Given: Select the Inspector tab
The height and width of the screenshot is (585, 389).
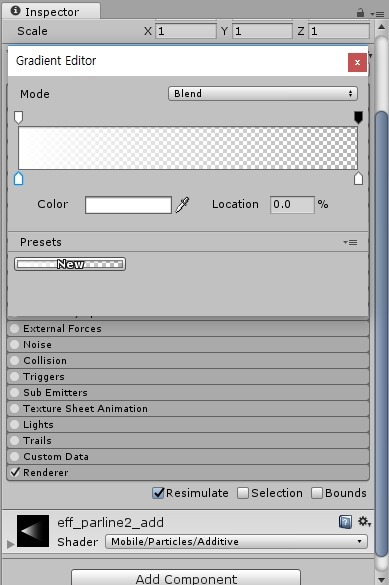Looking at the screenshot, I should pyautogui.click(x=51, y=11).
